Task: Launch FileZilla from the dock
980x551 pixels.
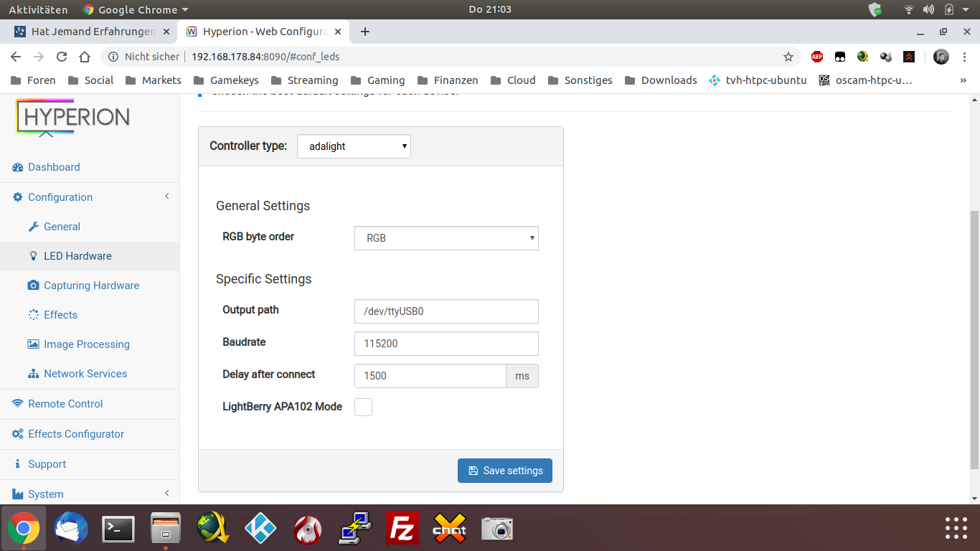Action: point(402,529)
